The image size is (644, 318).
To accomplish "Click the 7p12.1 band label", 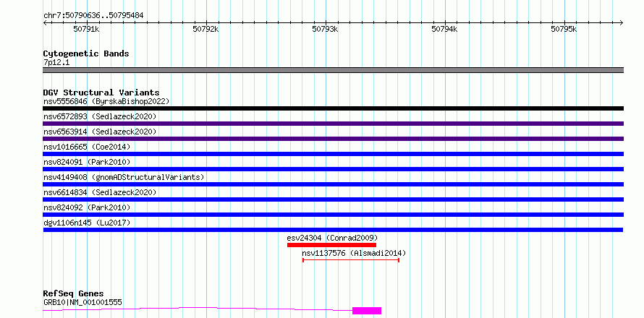I will tap(56, 62).
